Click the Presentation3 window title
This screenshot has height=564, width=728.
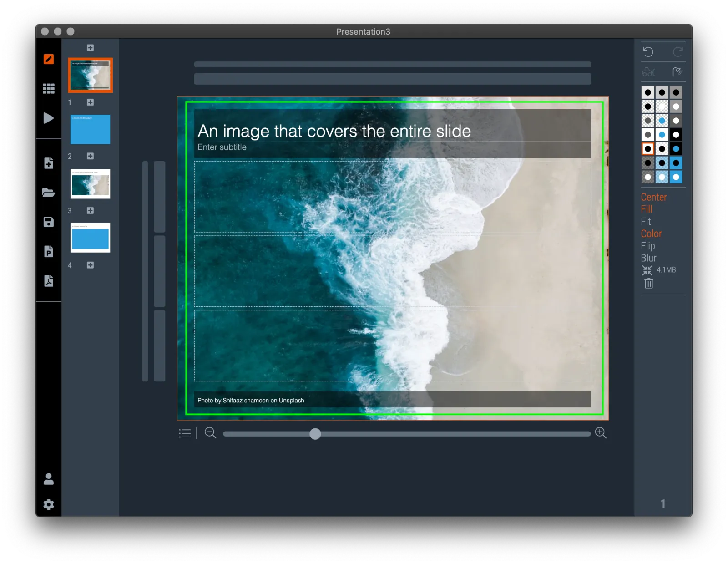(x=363, y=31)
